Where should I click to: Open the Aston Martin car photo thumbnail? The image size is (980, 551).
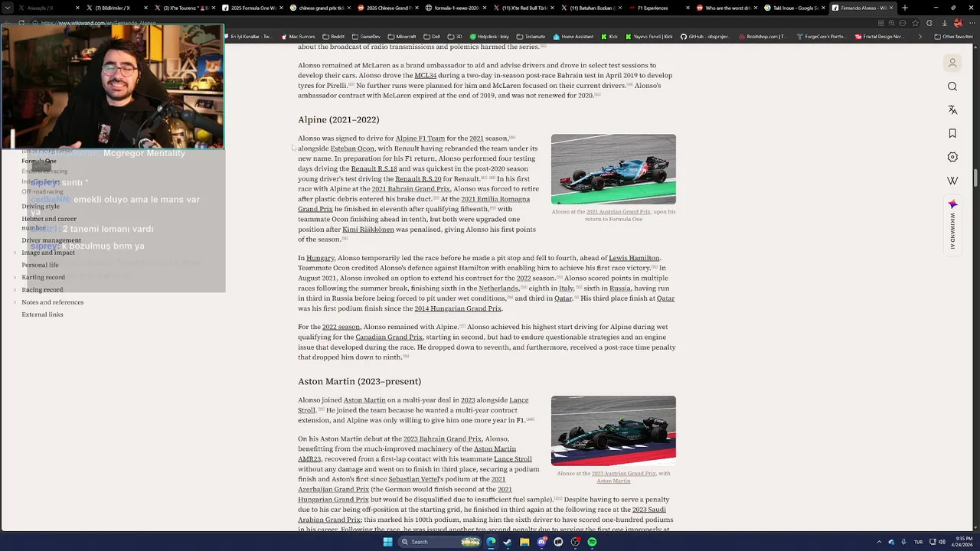click(x=613, y=431)
